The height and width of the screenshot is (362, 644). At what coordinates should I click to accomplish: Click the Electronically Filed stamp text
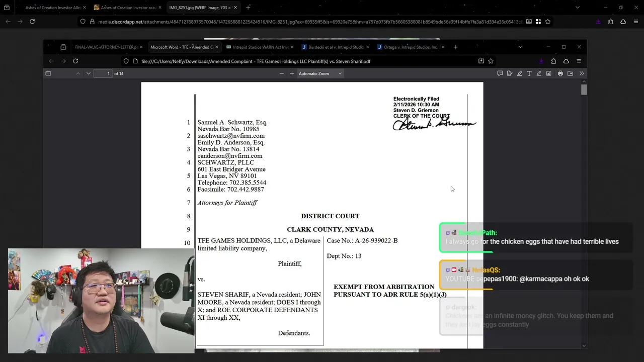416,99
